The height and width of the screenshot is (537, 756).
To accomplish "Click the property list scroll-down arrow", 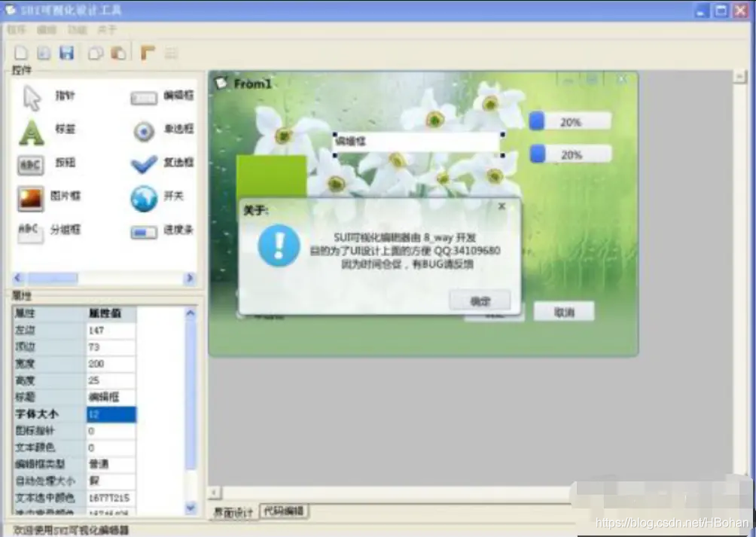I will click(191, 507).
